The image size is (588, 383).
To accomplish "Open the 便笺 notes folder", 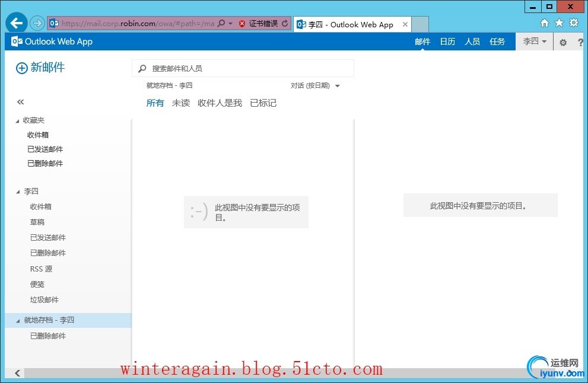I will click(x=37, y=284).
